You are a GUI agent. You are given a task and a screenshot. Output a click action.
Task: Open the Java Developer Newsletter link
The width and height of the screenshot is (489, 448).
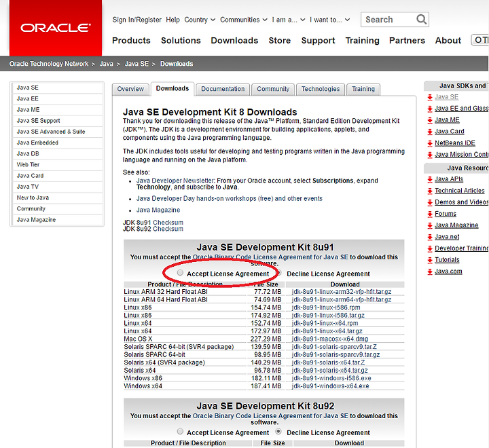(175, 181)
